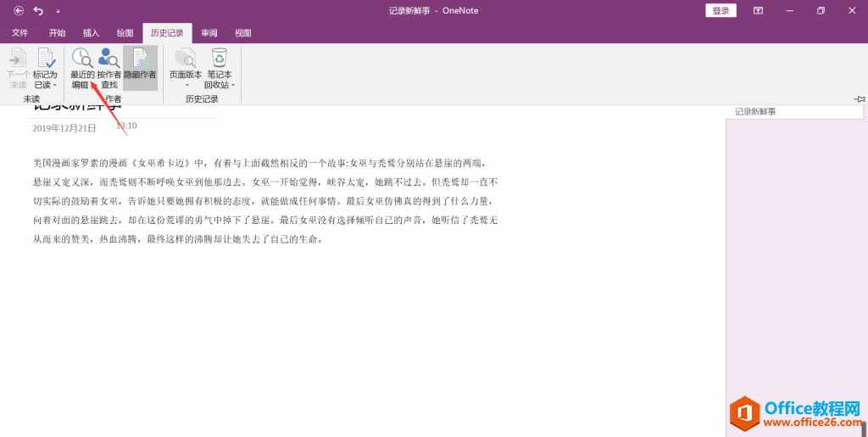Click the Undo arrow in quick access
Viewport: 868px width, 437px height.
click(x=38, y=11)
